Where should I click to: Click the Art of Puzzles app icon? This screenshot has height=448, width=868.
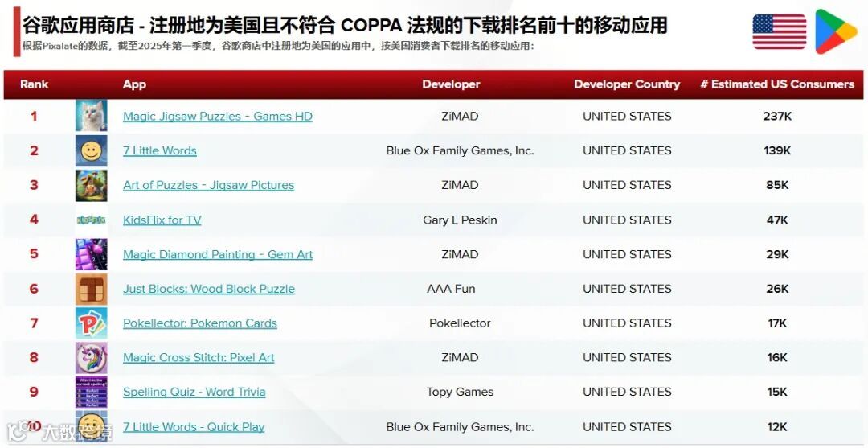coord(92,185)
